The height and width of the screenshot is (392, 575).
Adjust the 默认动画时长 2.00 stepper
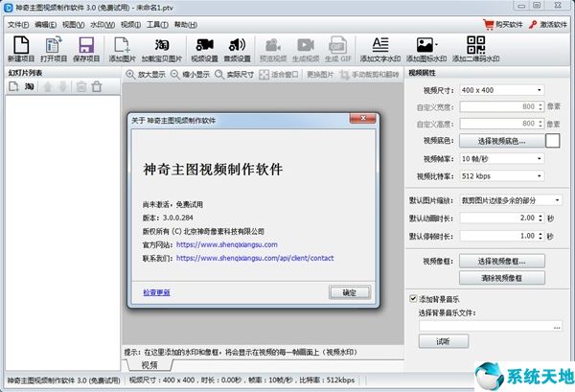coord(540,218)
